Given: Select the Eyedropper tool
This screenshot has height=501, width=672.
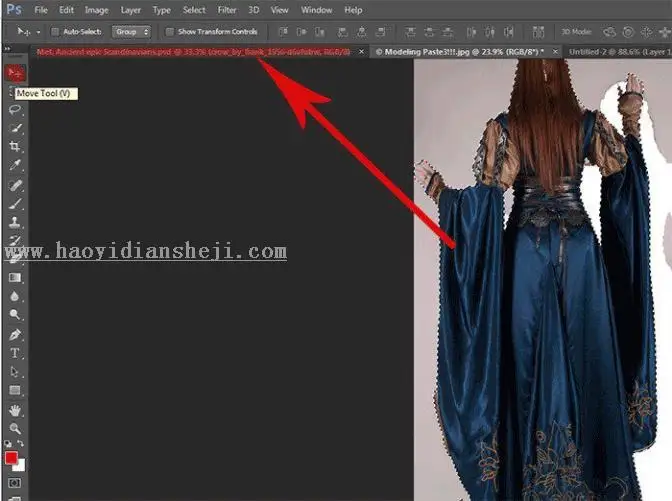Looking at the screenshot, I should [15, 165].
